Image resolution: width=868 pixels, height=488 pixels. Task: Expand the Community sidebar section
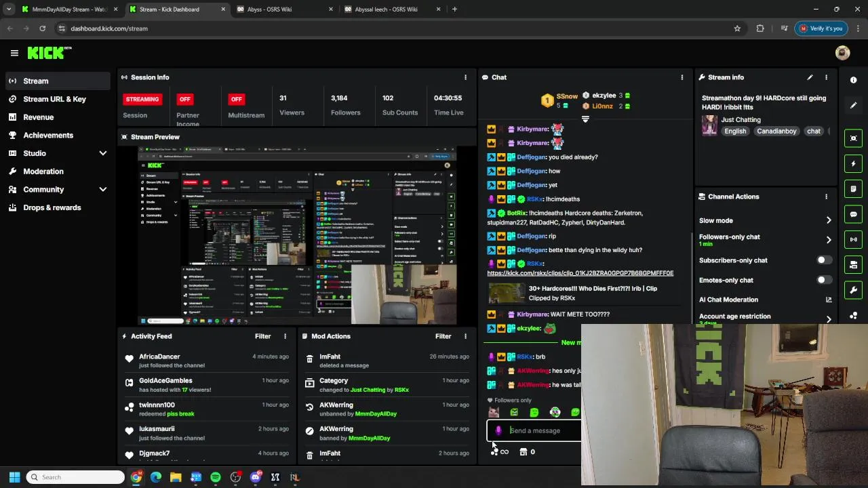pyautogui.click(x=103, y=190)
